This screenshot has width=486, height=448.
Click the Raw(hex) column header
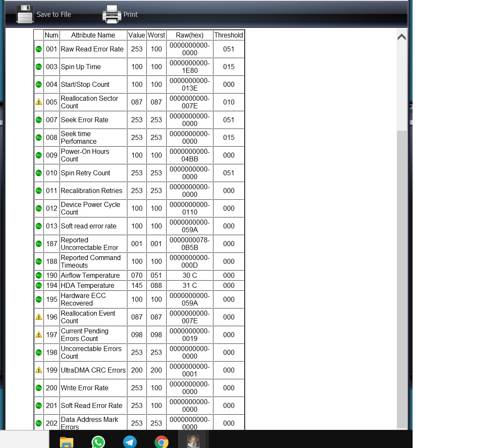tap(190, 35)
